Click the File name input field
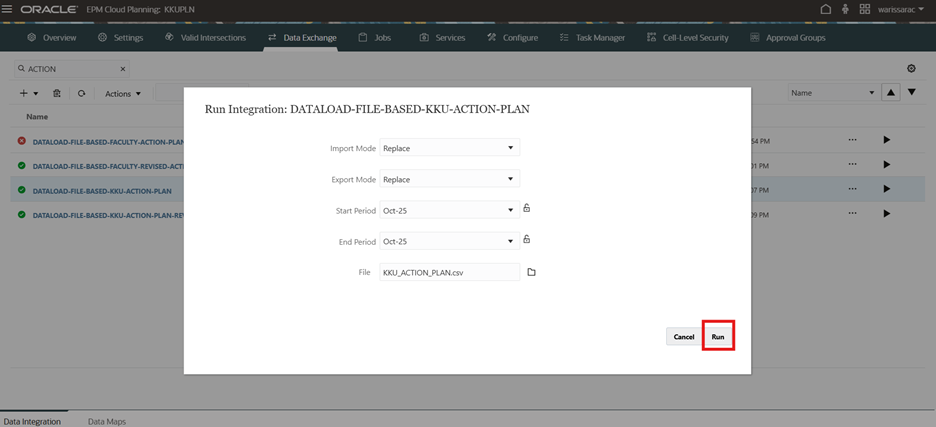This screenshot has height=427, width=936. coord(449,272)
